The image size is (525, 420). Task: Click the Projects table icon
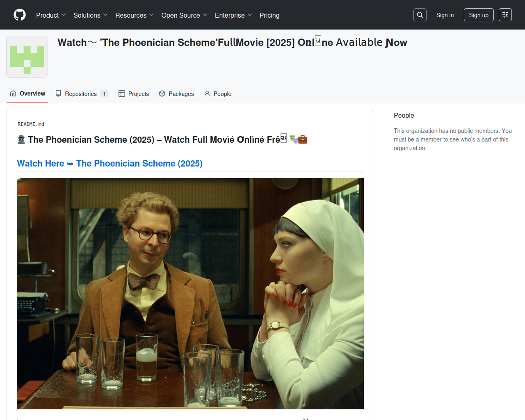[x=122, y=94]
